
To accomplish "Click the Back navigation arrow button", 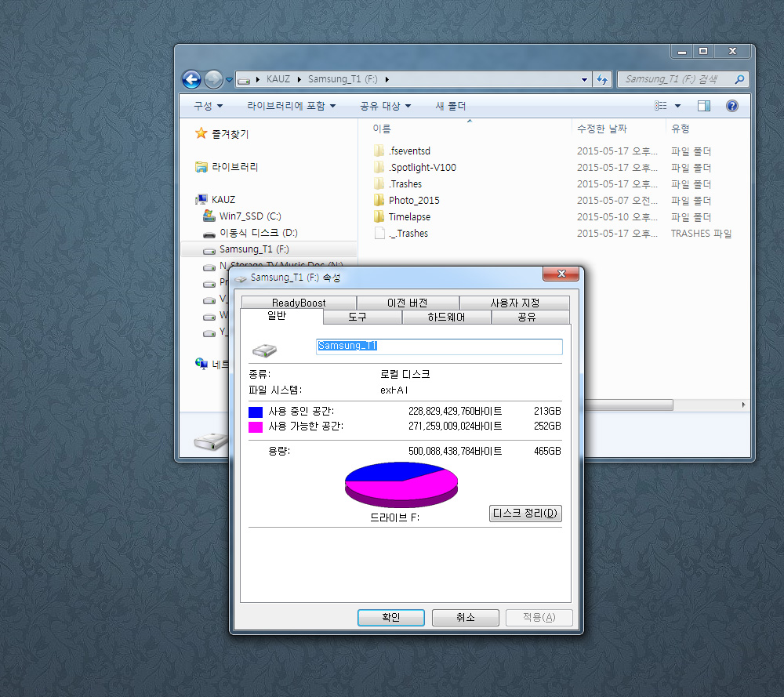I will click(191, 79).
